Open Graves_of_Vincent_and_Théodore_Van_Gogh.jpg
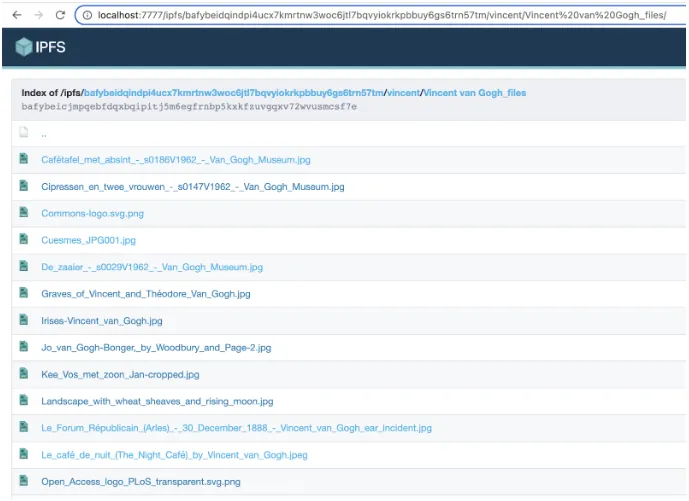Image resolution: width=689 pixels, height=501 pixels. pyautogui.click(x=145, y=294)
